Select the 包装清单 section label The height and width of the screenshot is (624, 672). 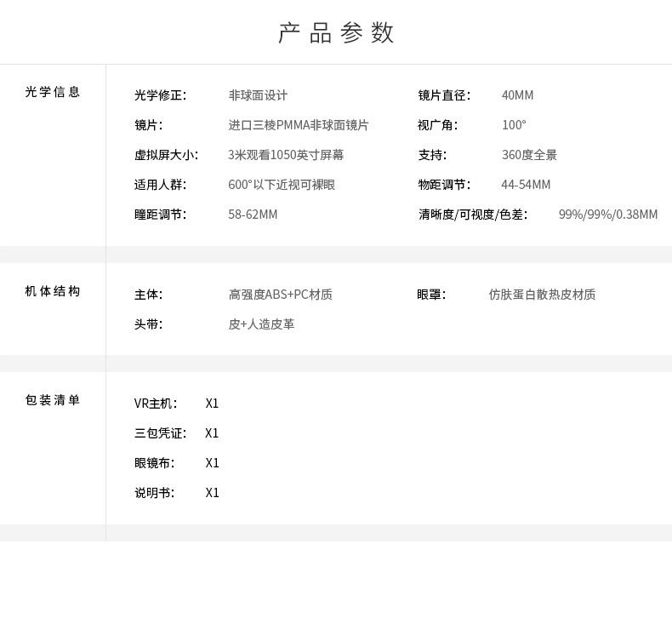point(53,400)
